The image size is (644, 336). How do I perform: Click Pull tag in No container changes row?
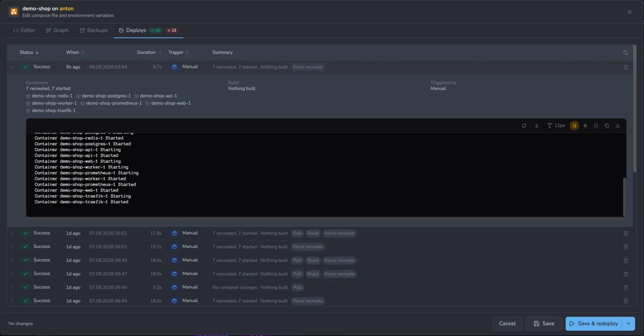click(297, 287)
